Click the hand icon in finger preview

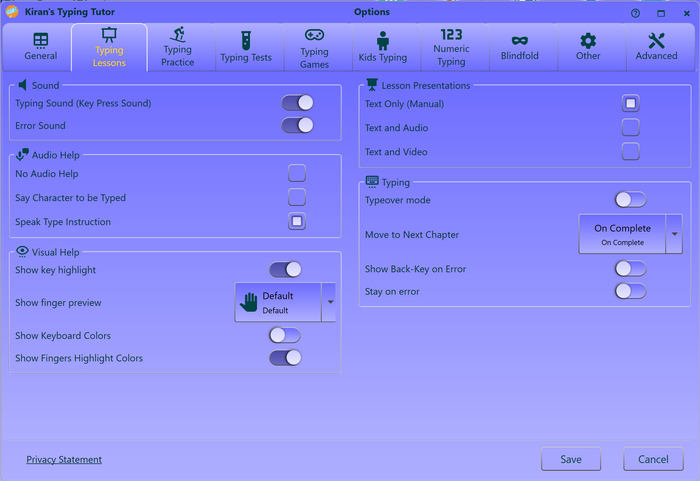(249, 302)
